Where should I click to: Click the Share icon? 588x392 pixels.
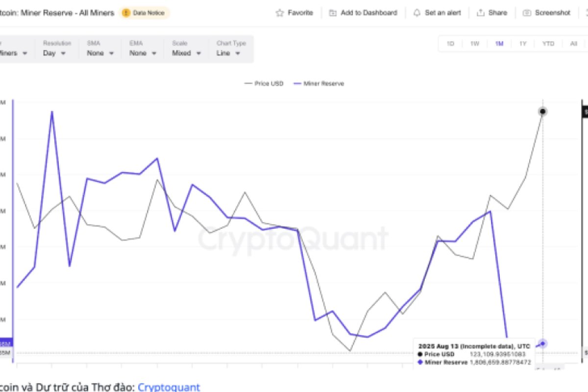coord(481,13)
